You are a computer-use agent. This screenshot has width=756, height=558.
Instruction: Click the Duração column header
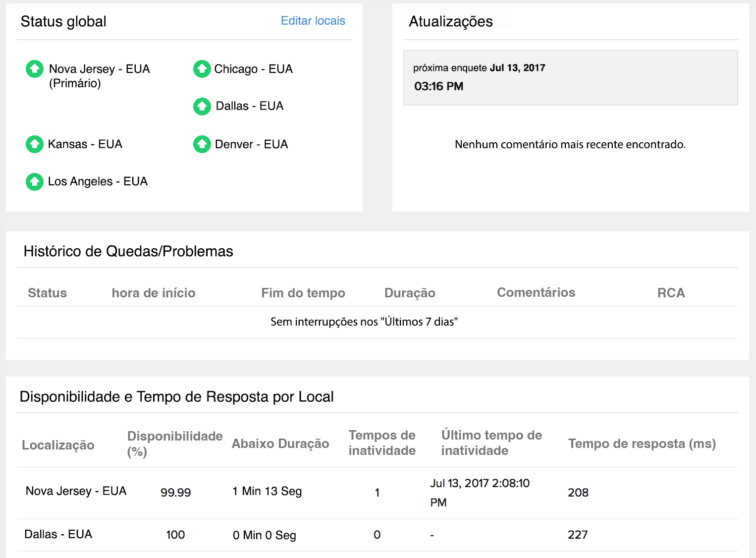coord(409,293)
